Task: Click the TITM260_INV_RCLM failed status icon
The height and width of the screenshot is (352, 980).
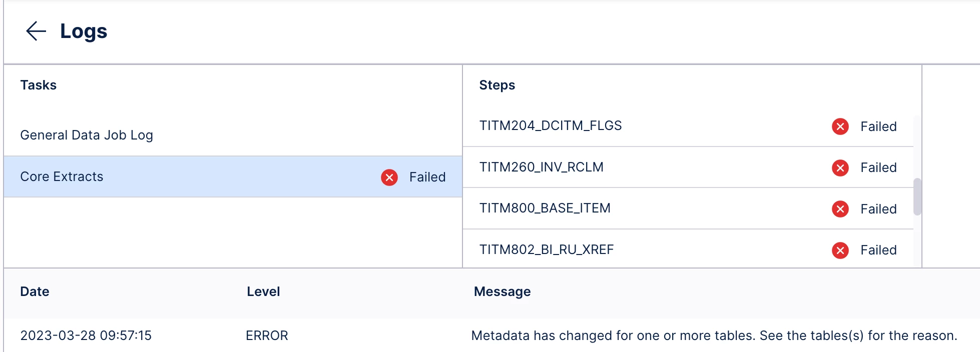Action: coord(840,167)
